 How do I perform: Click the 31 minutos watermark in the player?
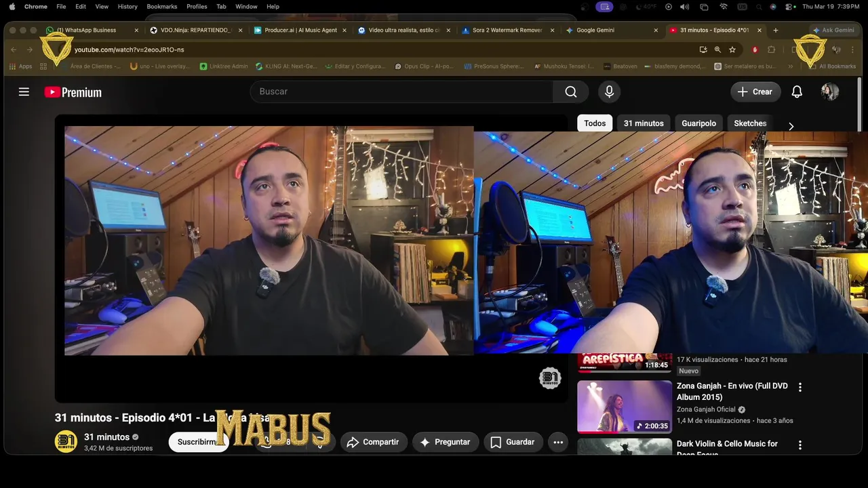[550, 378]
